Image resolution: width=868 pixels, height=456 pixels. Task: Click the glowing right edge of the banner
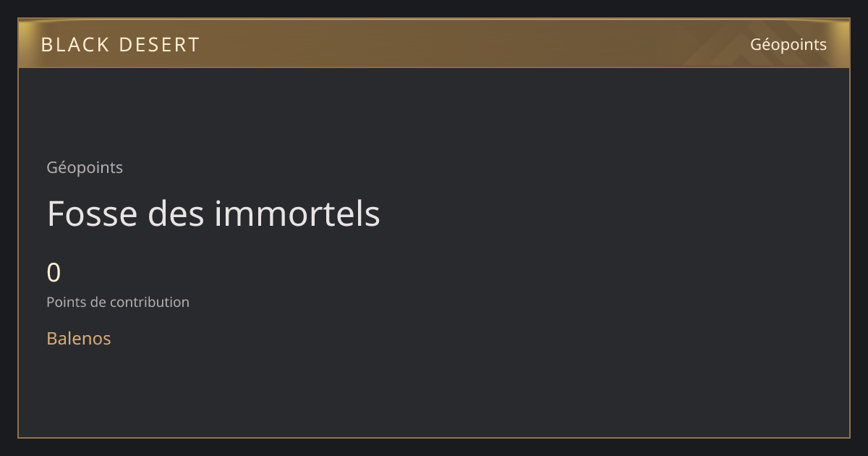click(x=842, y=44)
